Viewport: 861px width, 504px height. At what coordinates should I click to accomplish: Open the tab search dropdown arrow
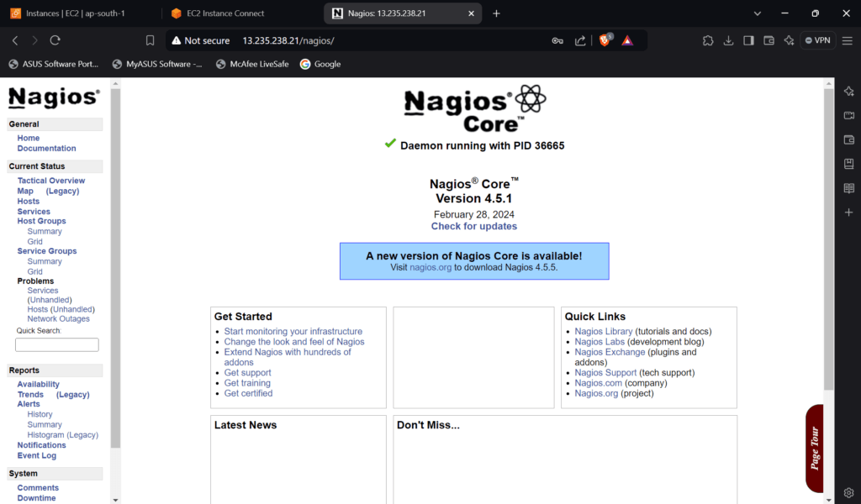[758, 13]
